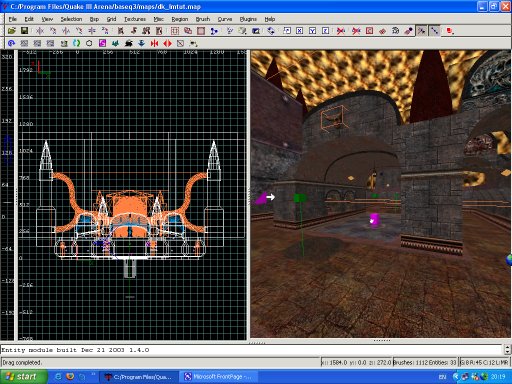This screenshot has width=512, height=384.
Task: Launch Firefox from Quick Launch
Action: pyautogui.click(x=70, y=377)
